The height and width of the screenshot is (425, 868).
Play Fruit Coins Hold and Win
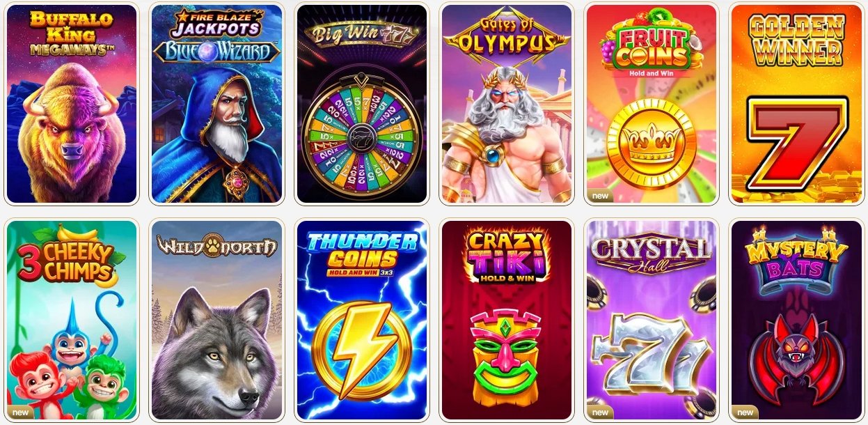(x=651, y=104)
